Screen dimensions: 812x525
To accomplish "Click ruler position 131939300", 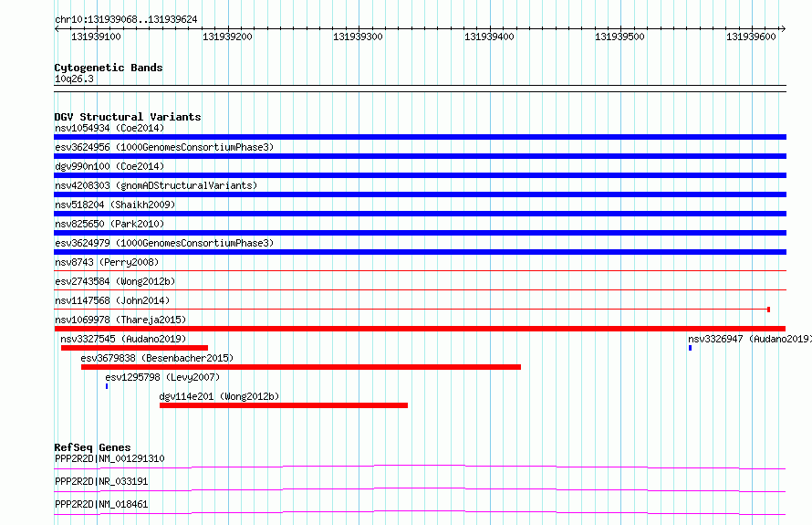I will [x=358, y=37].
